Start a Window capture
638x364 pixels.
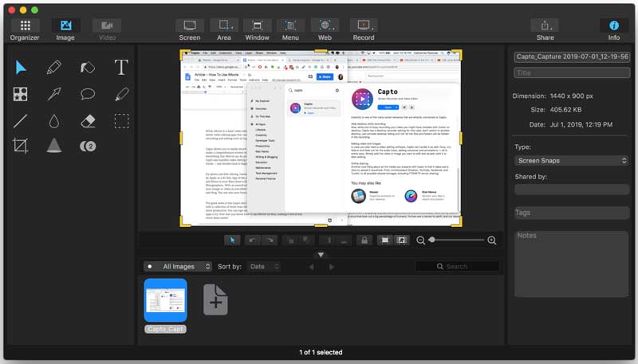coord(257,29)
